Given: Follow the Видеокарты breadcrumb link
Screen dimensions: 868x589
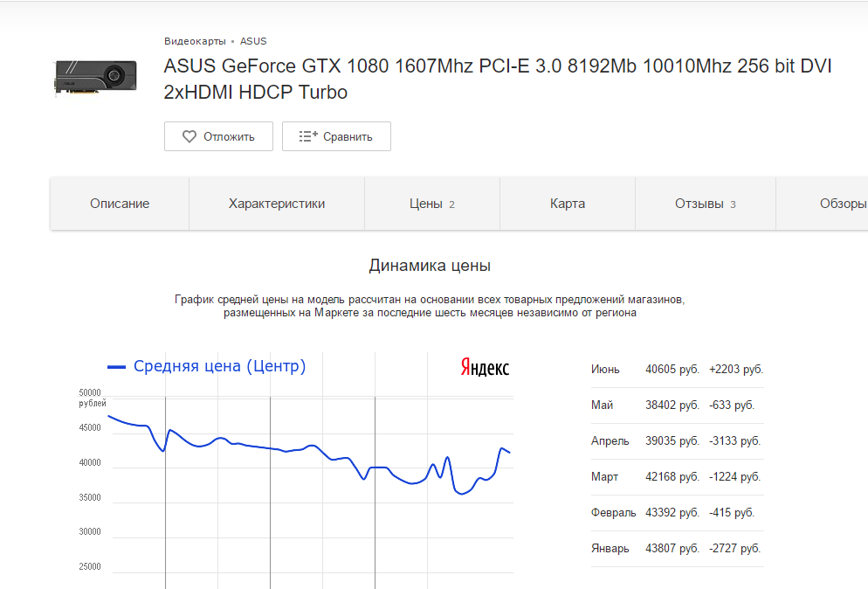Looking at the screenshot, I should pyautogui.click(x=195, y=41).
